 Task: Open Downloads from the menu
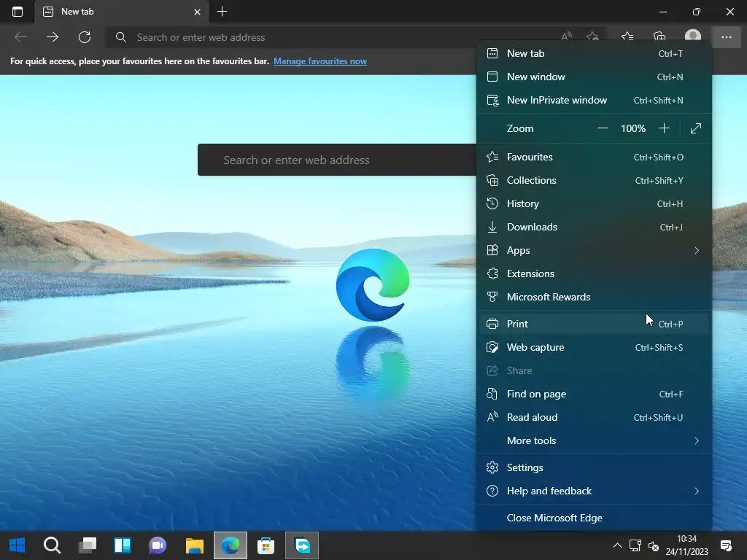[x=594, y=227]
